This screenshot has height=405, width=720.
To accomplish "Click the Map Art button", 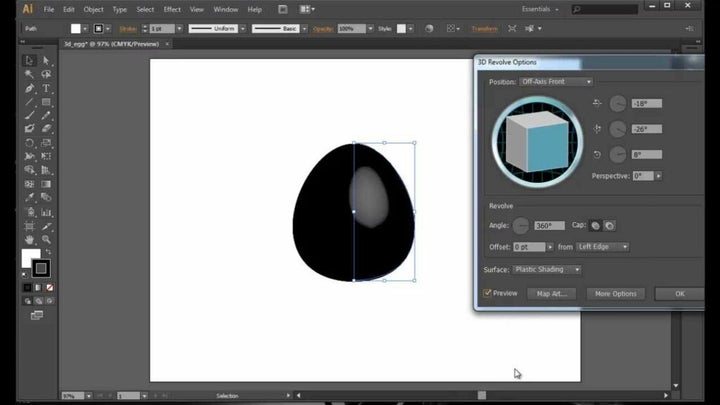I will pyautogui.click(x=551, y=294).
